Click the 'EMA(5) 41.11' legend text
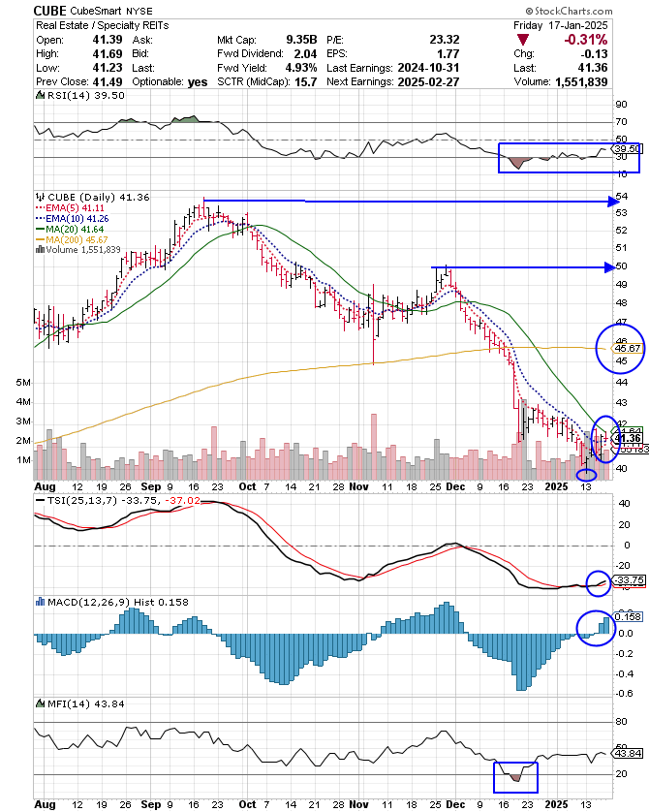This screenshot has width=649, height=812. pyautogui.click(x=75, y=208)
